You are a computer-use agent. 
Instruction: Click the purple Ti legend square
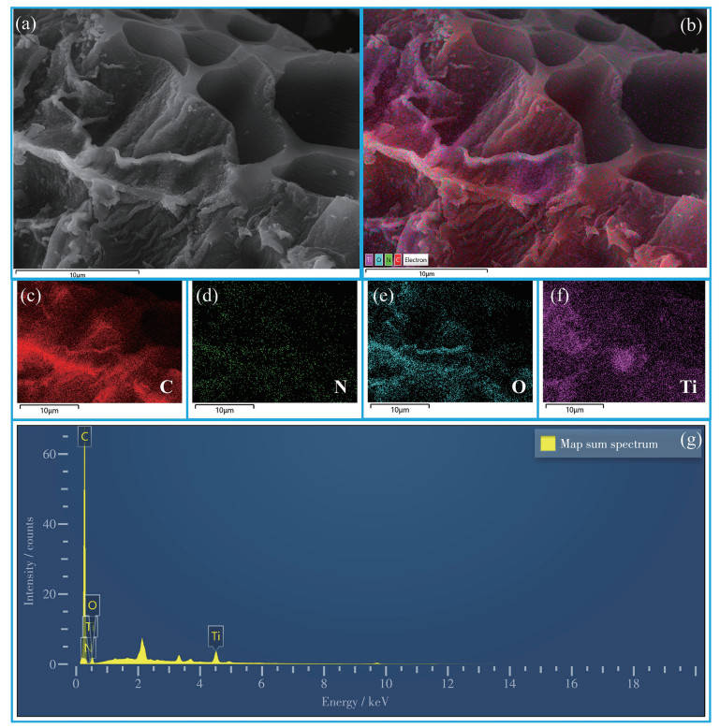[369, 259]
